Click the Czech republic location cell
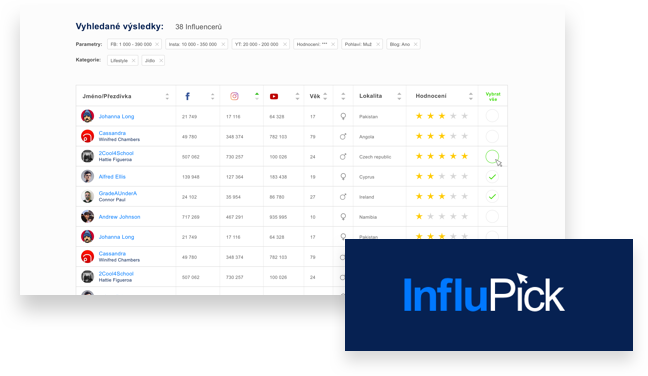This screenshot has width=648, height=376. click(375, 157)
